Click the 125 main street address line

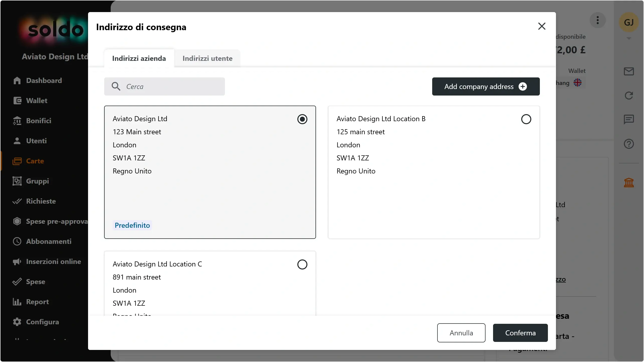tap(360, 132)
